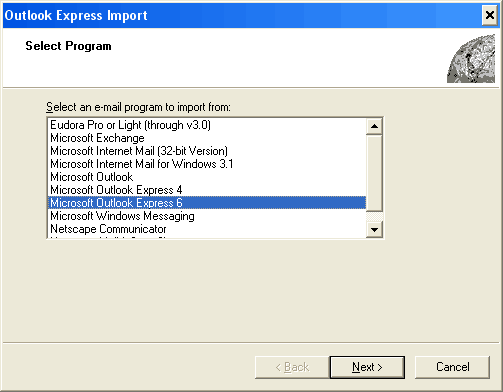Image resolution: width=503 pixels, height=392 pixels.
Task: Click the globe icon in the wizard header
Action: coord(471,59)
